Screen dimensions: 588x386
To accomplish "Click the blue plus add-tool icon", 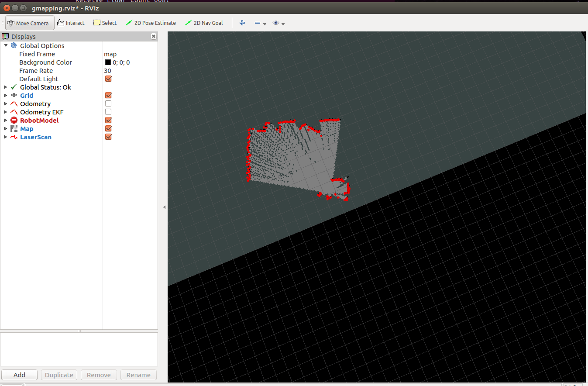I will [242, 23].
